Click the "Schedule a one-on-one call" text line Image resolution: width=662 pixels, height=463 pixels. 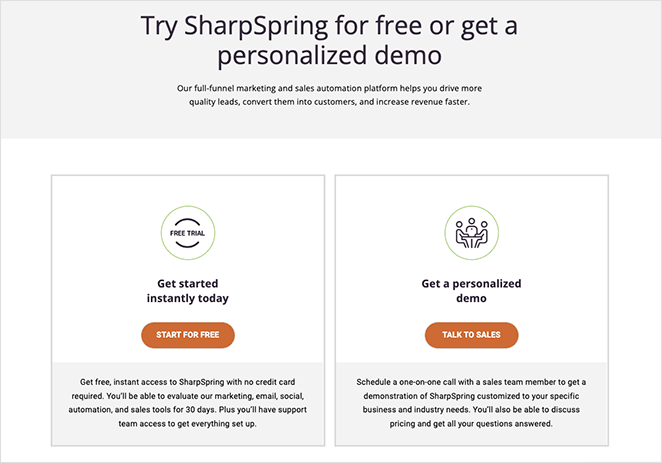tap(471, 382)
